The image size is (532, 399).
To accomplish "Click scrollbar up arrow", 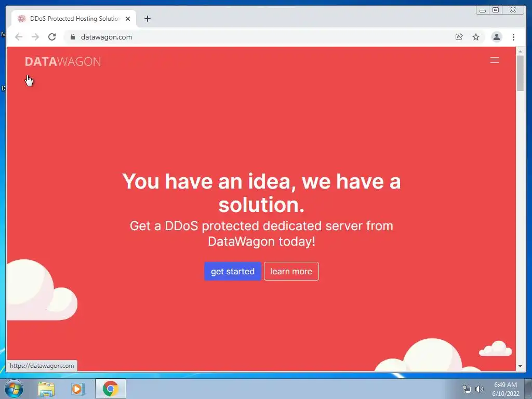I will point(520,51).
